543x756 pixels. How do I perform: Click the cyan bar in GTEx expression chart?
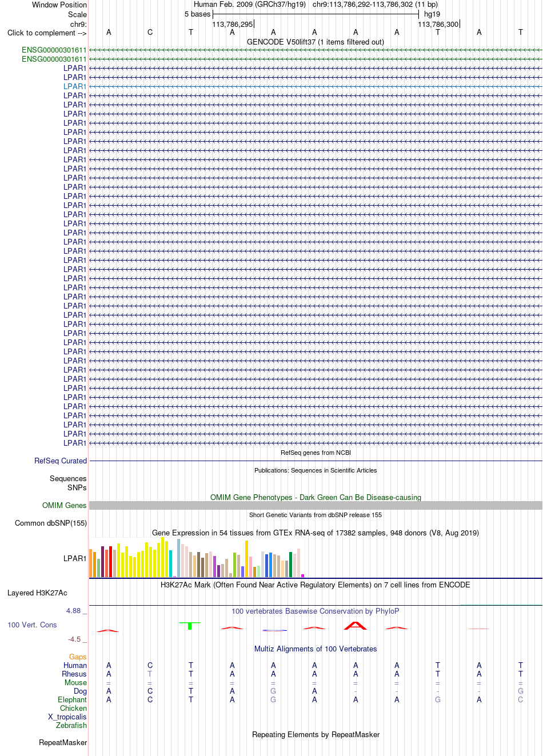click(170, 563)
